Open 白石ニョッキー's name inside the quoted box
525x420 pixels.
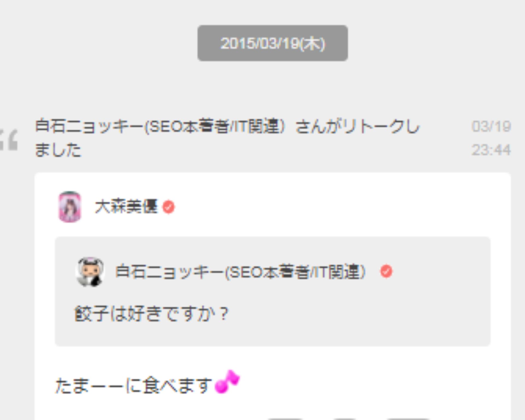(241, 272)
